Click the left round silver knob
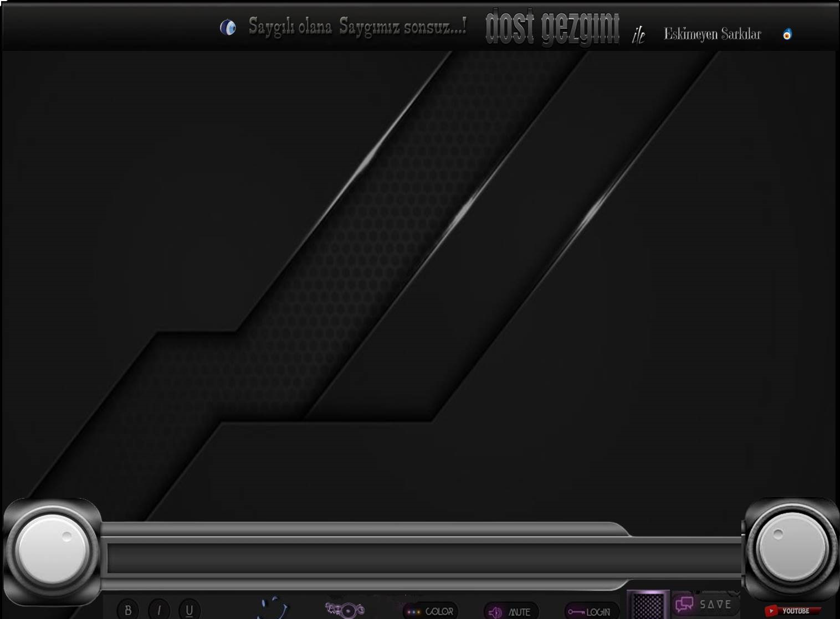This screenshot has width=840, height=619. coord(52,550)
